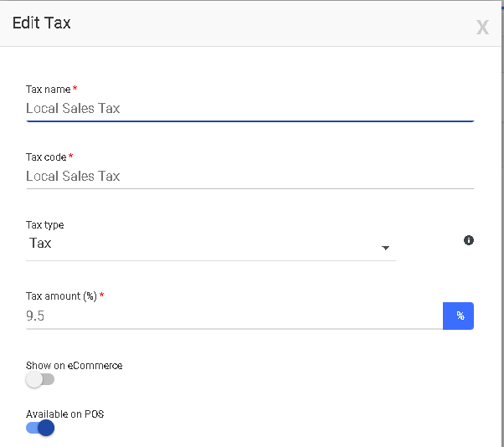The width and height of the screenshot is (504, 447).
Task: Focus the Tax name field
Action: pyautogui.click(x=250, y=109)
